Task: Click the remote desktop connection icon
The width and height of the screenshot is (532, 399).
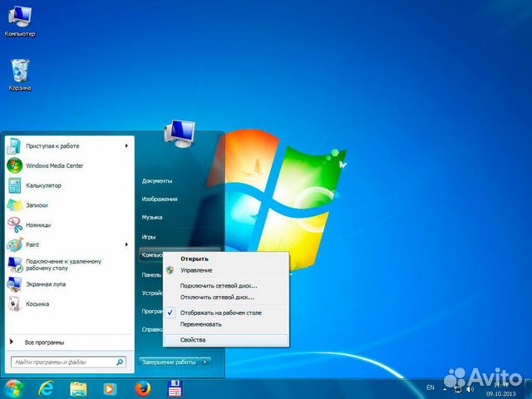Action: [15, 264]
